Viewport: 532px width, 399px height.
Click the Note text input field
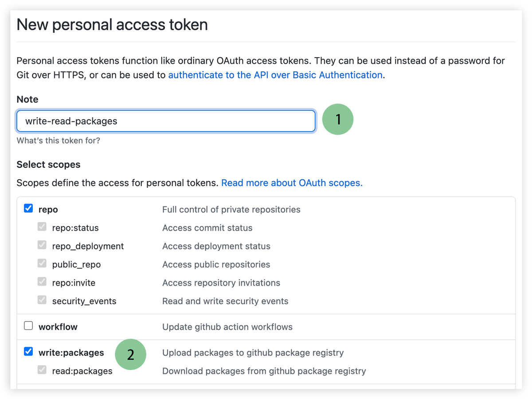pyautogui.click(x=166, y=121)
